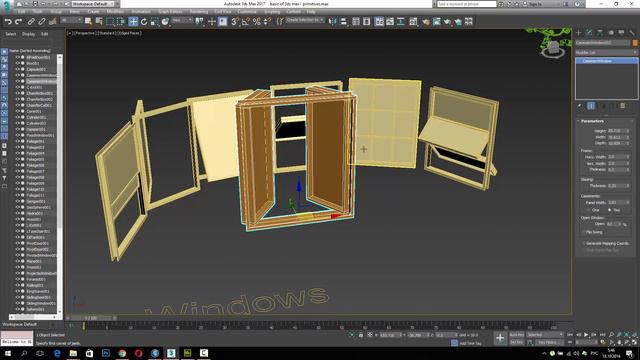Viewport: 640px width, 360px height.
Task: Click the search keyword input field
Action: coord(467,4)
